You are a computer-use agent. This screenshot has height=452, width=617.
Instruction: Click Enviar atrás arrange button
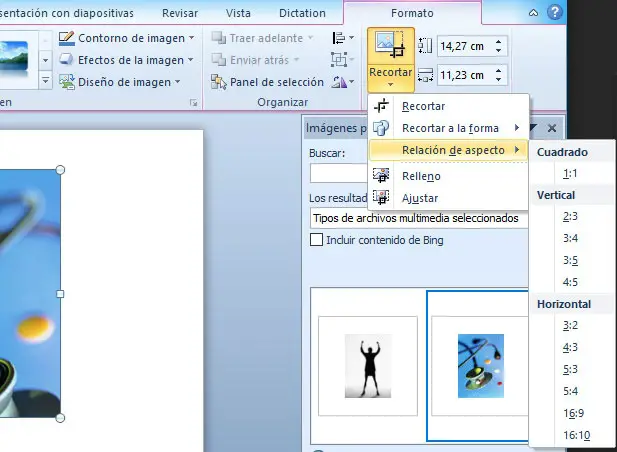(x=255, y=60)
